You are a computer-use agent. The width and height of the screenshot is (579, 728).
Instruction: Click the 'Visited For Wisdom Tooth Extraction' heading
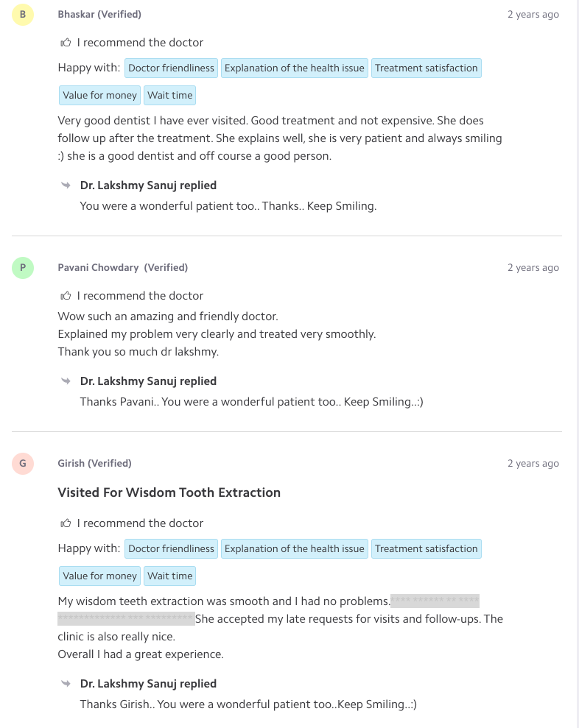click(x=169, y=493)
